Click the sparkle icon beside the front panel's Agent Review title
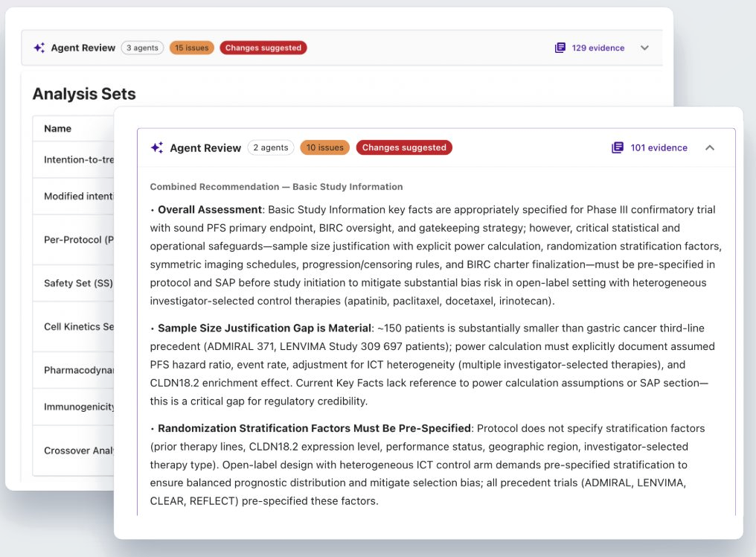Image resolution: width=756 pixels, height=557 pixels. [x=157, y=147]
